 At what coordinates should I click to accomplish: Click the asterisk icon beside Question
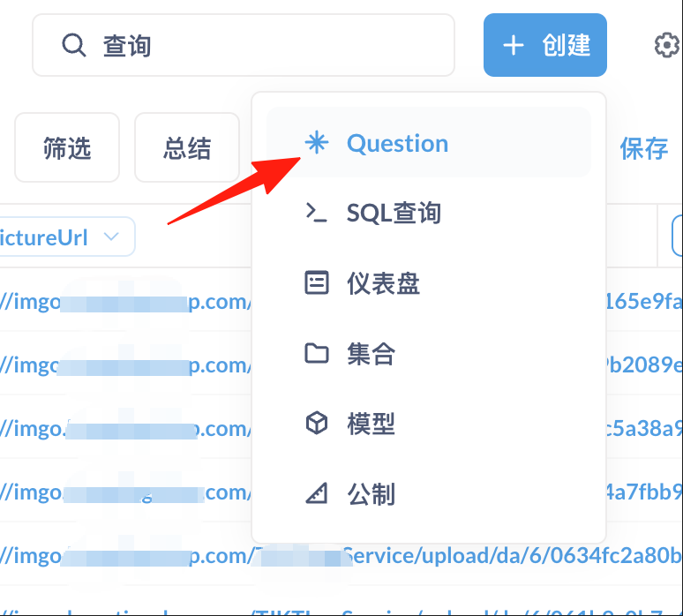coord(316,143)
